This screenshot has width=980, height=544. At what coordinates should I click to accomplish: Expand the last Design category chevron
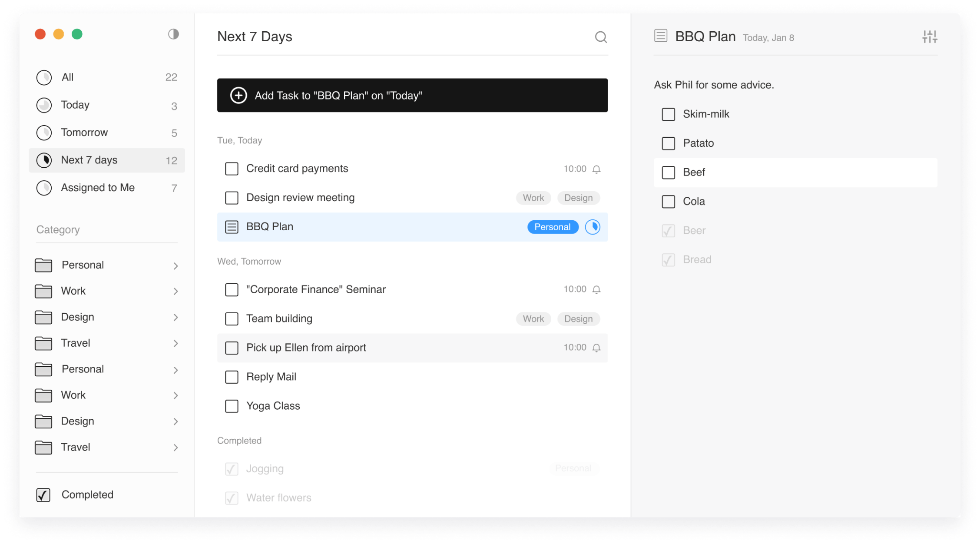pyautogui.click(x=175, y=421)
